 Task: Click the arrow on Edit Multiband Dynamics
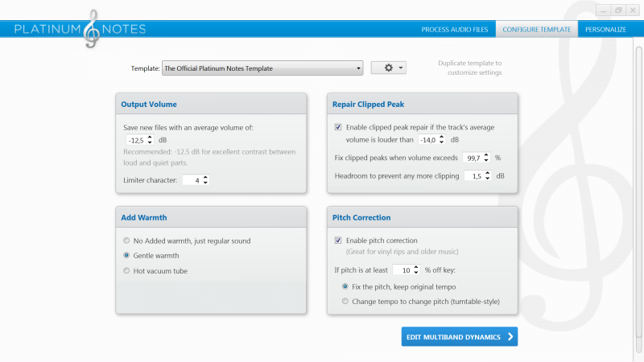pyautogui.click(x=510, y=337)
